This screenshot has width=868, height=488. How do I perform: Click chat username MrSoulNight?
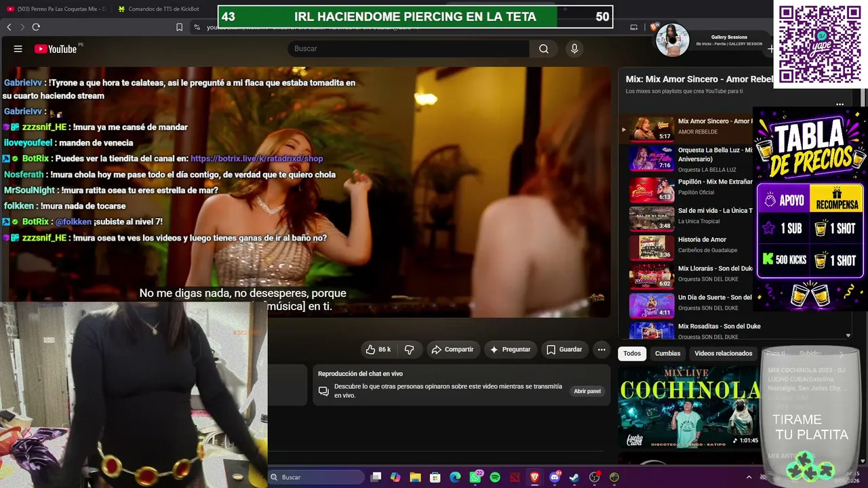coord(29,190)
